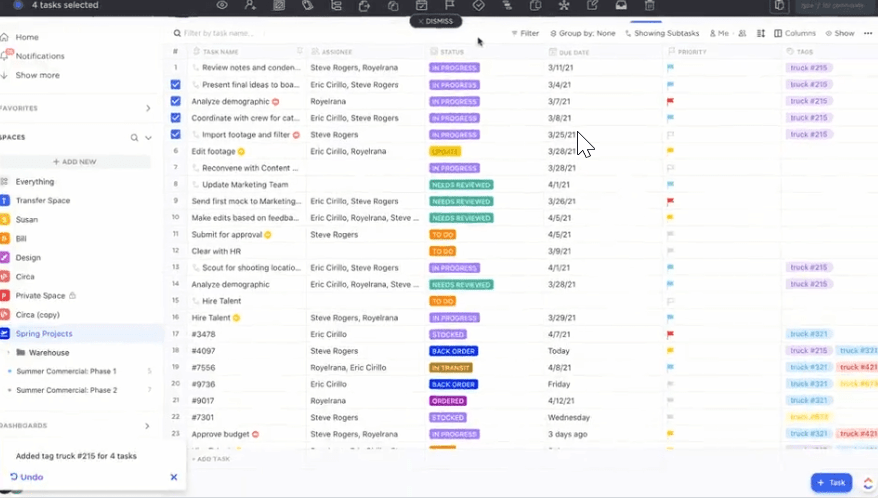
Task: Click delete trash icon in toolbar
Action: (650, 6)
